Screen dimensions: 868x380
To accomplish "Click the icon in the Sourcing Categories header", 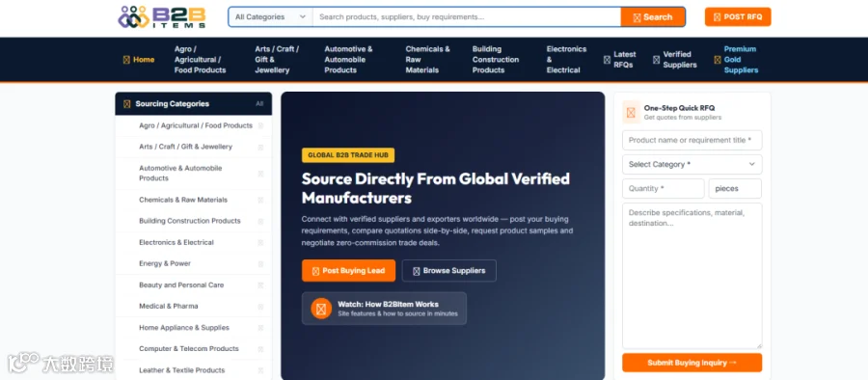I will (x=126, y=104).
